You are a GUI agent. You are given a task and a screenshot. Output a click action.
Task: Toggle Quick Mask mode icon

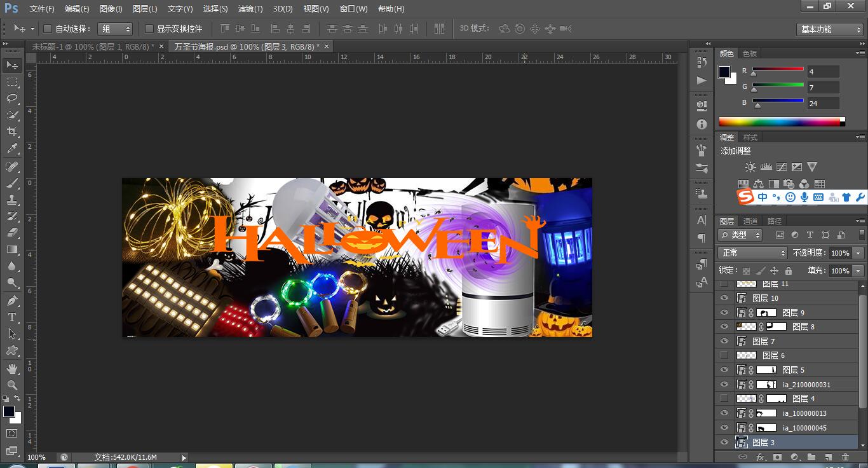coord(11,434)
